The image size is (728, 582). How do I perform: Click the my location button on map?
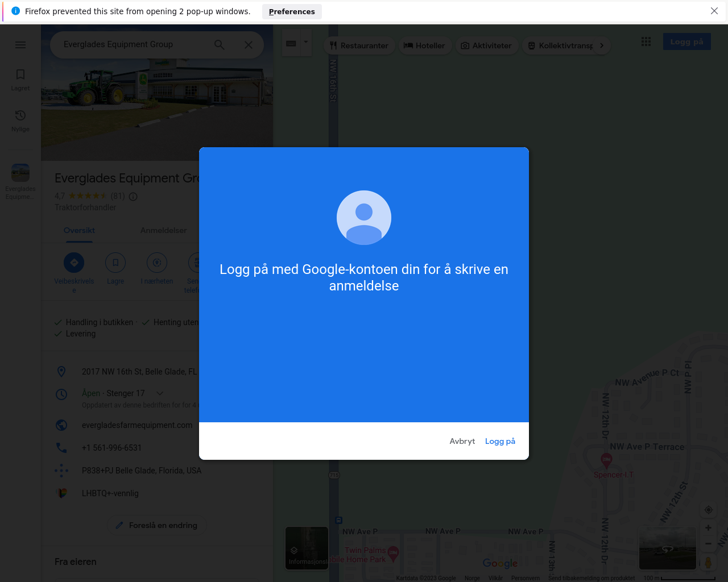click(708, 510)
